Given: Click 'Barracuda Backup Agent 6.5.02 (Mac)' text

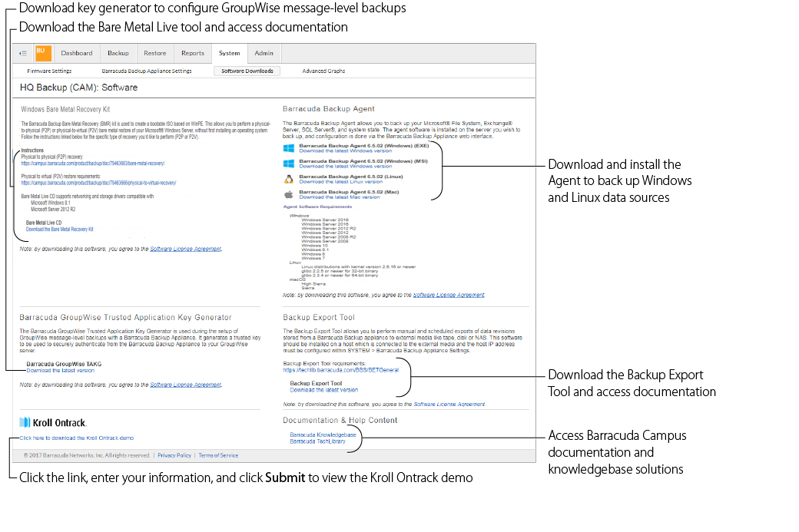Looking at the screenshot, I should click(349, 192).
